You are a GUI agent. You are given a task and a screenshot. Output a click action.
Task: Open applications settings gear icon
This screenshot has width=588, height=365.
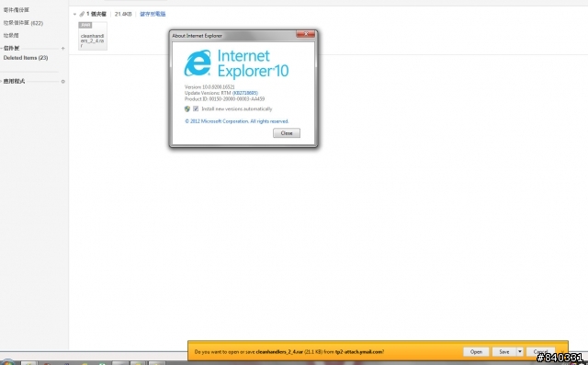pos(63,82)
